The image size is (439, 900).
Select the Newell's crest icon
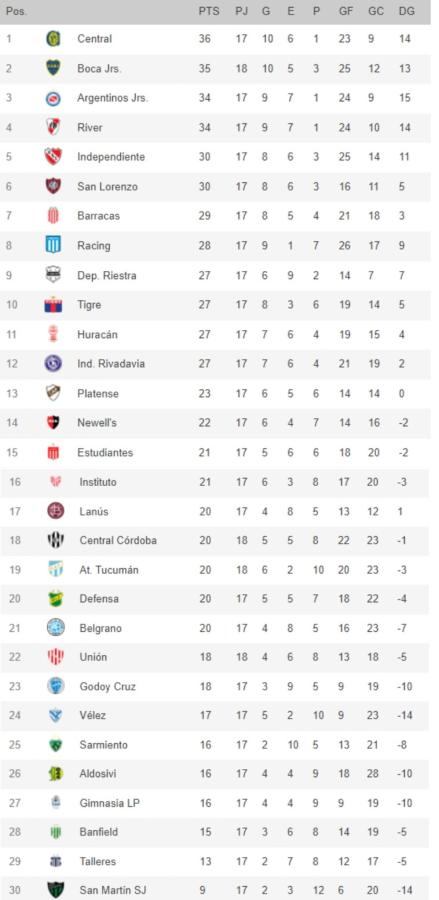pos(53,422)
